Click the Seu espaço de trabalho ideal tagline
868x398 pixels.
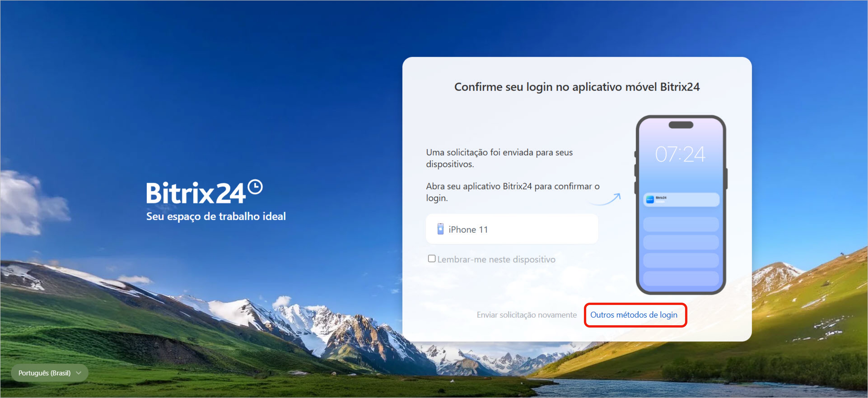(216, 216)
